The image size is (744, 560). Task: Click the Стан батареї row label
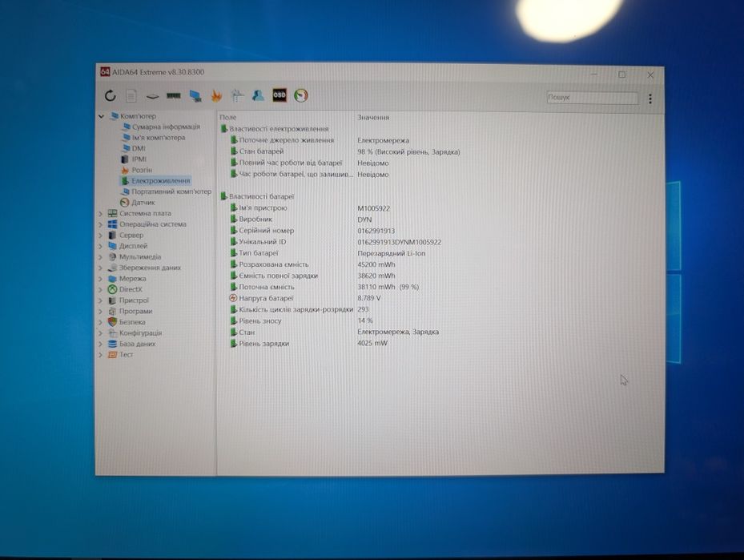[x=261, y=151]
